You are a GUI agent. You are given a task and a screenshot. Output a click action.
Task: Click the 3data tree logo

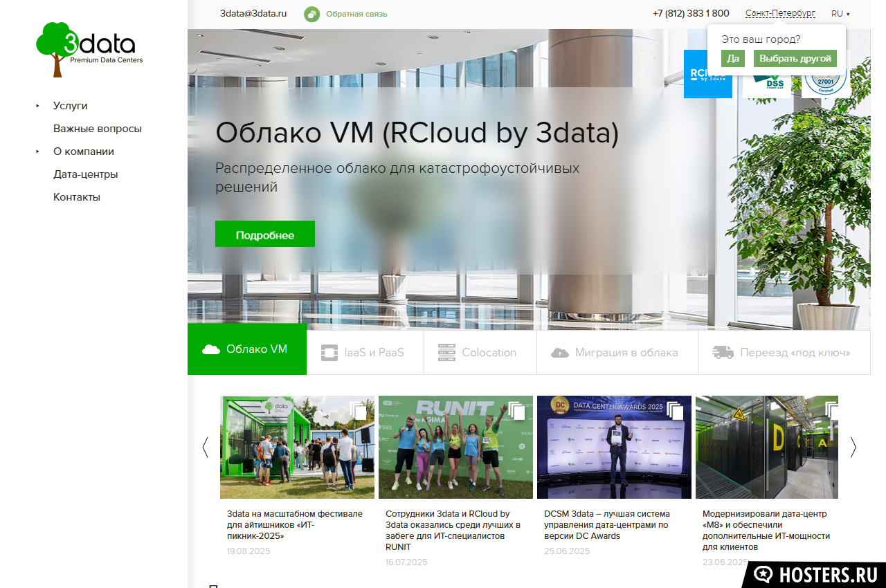(x=89, y=49)
